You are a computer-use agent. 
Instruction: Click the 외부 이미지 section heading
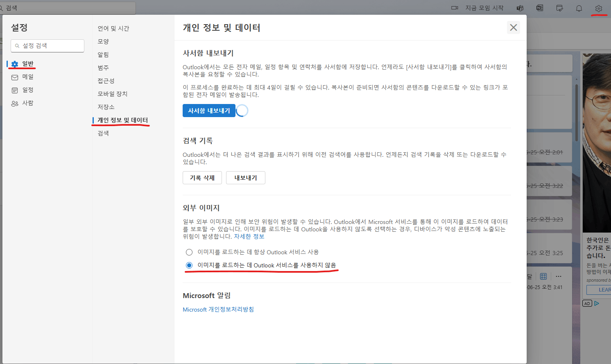[201, 208]
